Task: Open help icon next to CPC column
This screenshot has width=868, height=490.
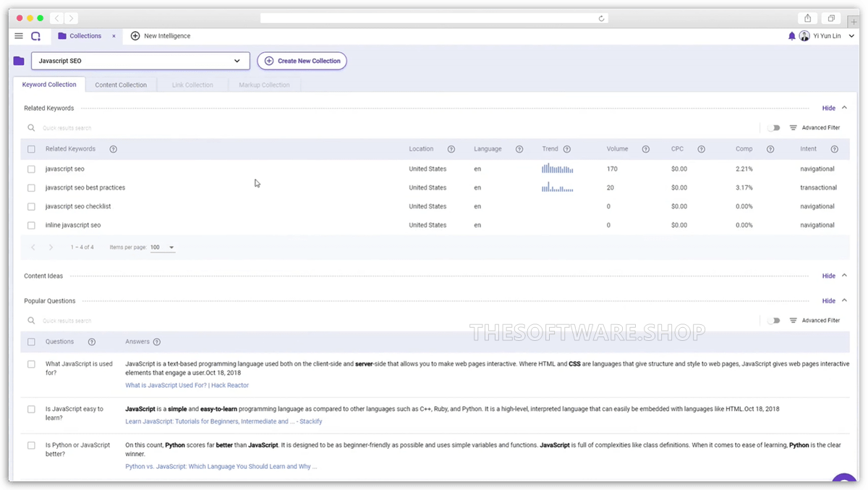Action: click(702, 149)
